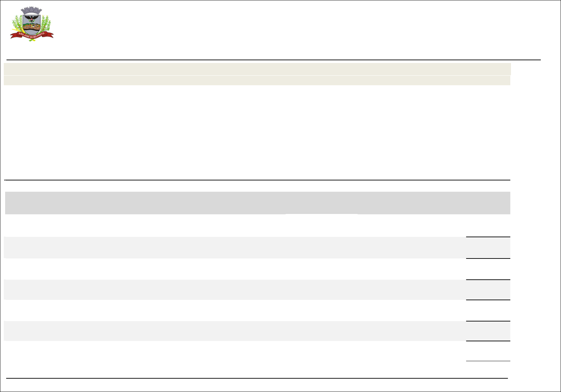Viewport: 561px width, 392px height.
Task: Click the underlined right-end cell of second shaded row
Action: [488, 290]
